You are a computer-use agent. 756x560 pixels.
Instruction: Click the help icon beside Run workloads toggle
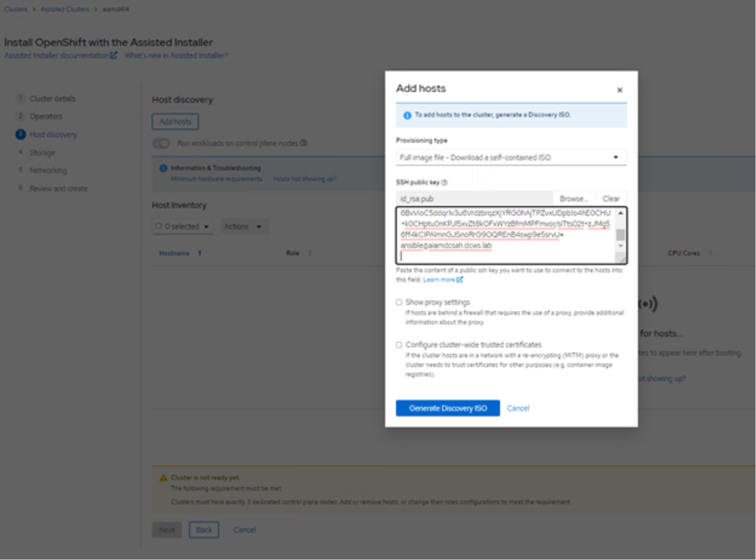(x=304, y=143)
